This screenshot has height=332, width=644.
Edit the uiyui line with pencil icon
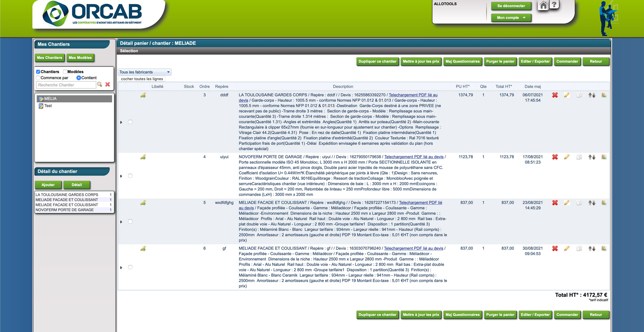tap(567, 157)
